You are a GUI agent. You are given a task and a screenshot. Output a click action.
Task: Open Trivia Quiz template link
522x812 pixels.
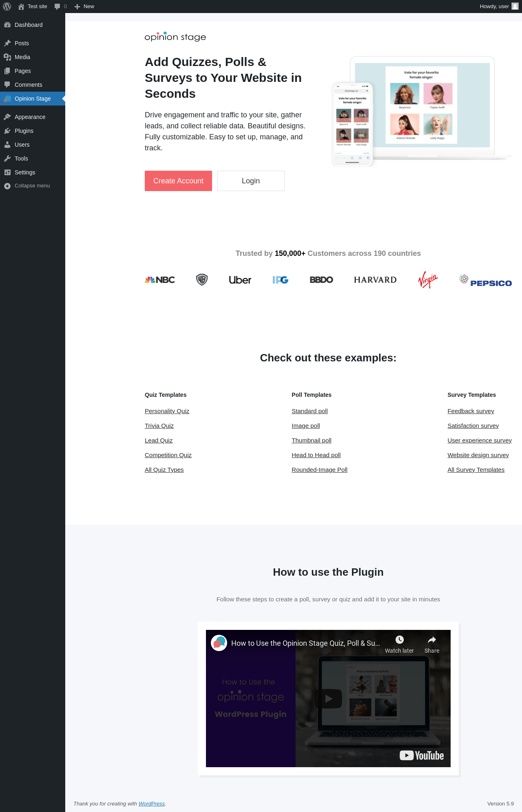(x=159, y=426)
